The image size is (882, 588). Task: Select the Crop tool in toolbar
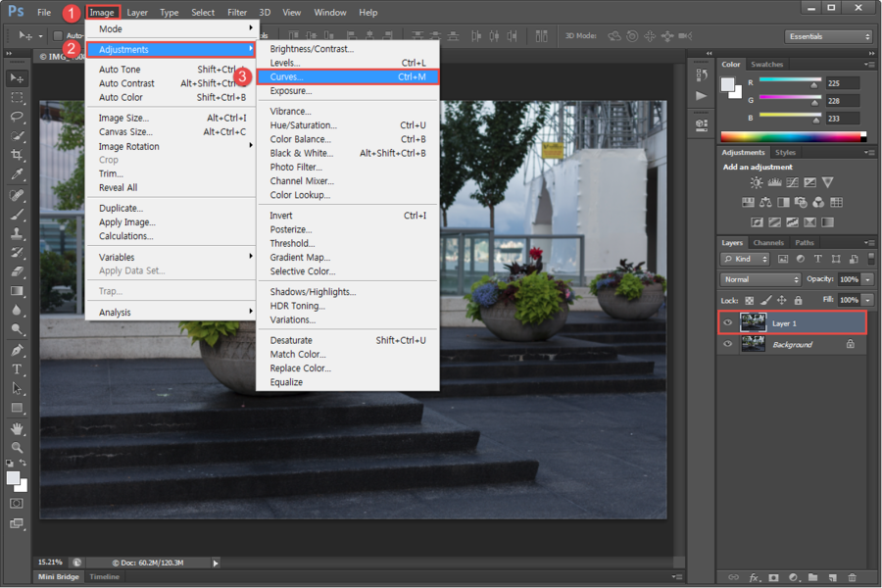(x=18, y=155)
